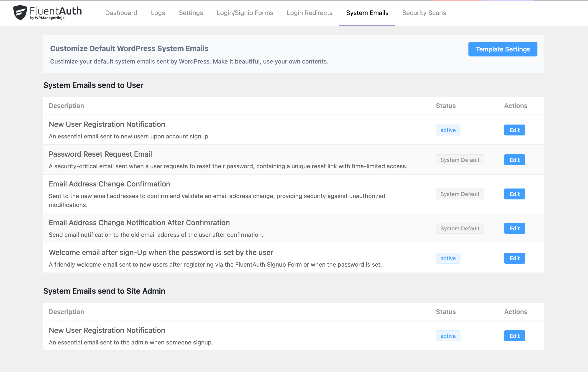Image resolution: width=588 pixels, height=372 pixels.
Task: Select the System Emails tab
Action: pos(367,13)
